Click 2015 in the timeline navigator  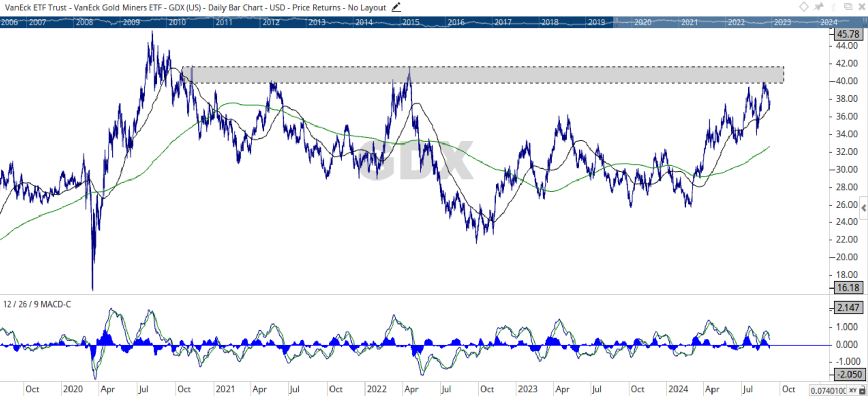coord(410,22)
